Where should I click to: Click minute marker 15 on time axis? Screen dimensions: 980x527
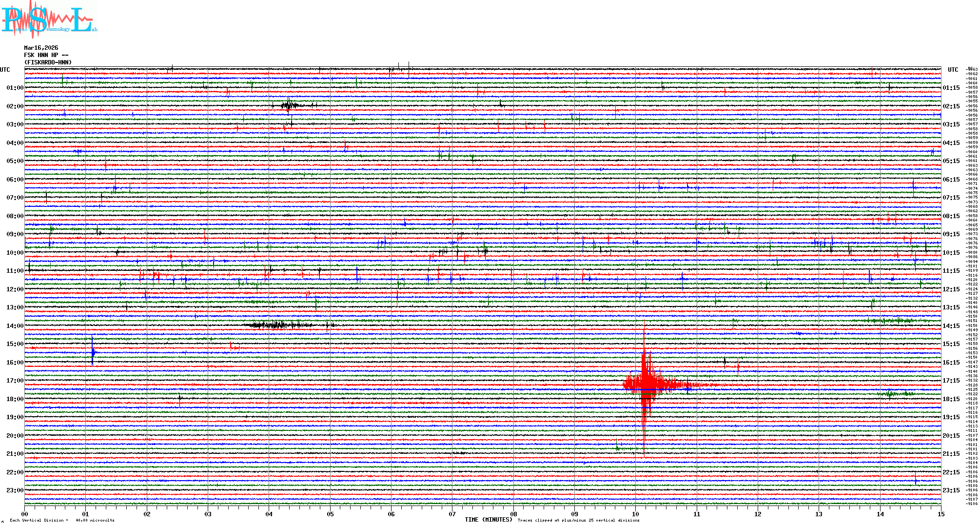click(x=941, y=514)
